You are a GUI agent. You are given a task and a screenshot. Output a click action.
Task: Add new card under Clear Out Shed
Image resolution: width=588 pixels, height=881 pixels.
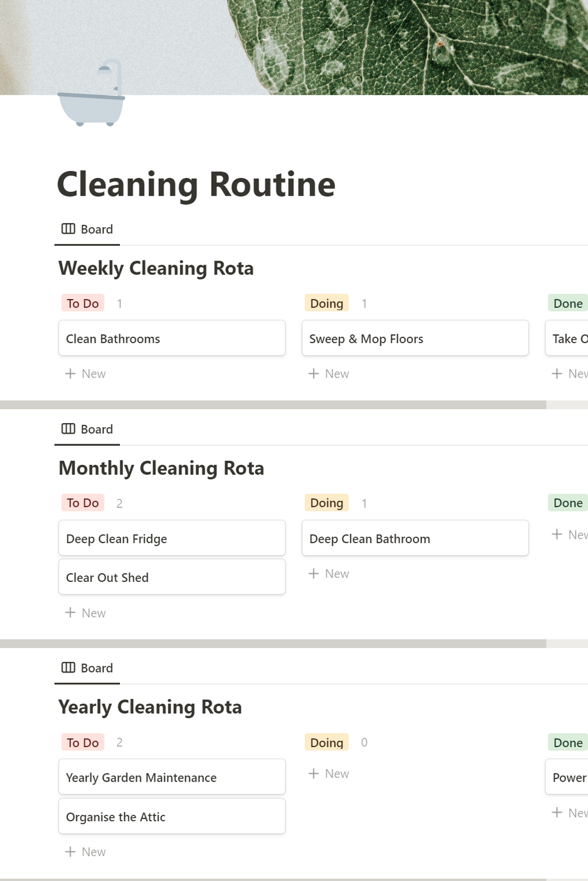(85, 613)
